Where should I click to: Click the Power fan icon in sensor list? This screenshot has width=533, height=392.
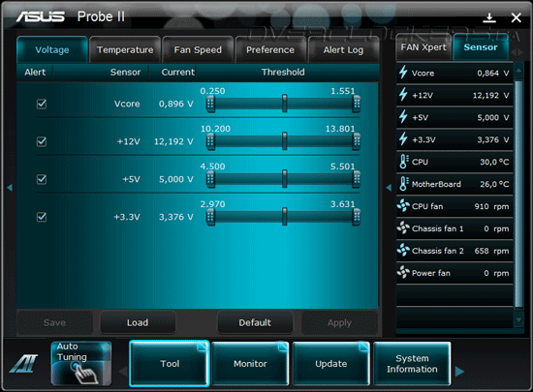[403, 272]
